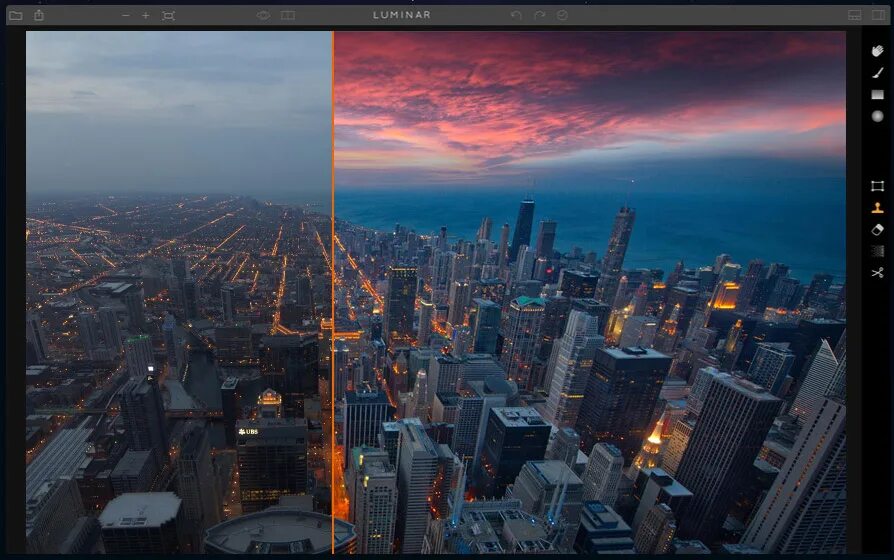The width and height of the screenshot is (894, 560).
Task: Click the redo arrow
Action: point(539,15)
